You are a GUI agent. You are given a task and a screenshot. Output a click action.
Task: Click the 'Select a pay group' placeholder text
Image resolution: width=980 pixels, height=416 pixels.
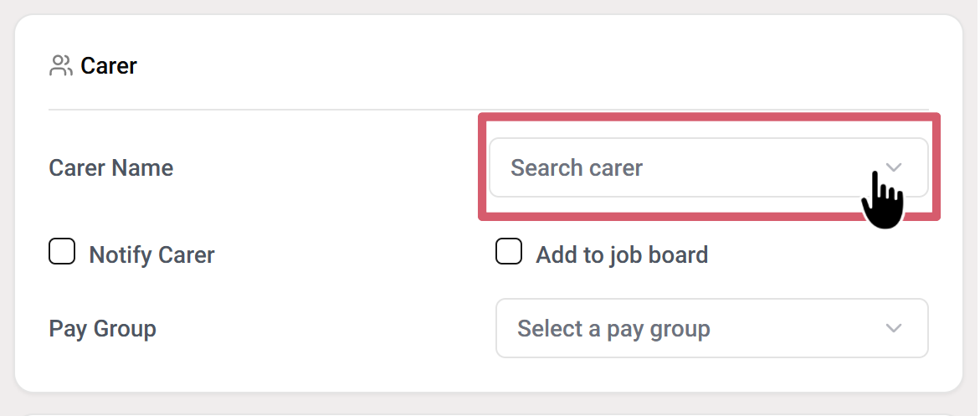(x=613, y=328)
